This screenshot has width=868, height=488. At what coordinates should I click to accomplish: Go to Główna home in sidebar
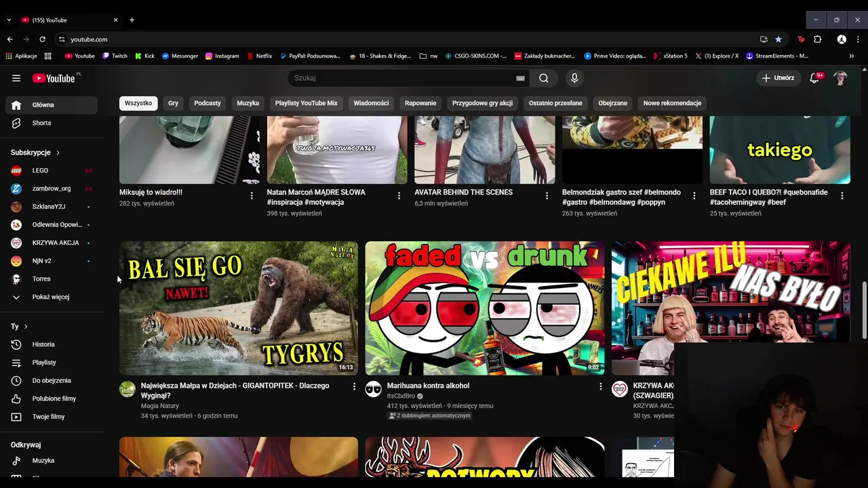[x=52, y=105]
